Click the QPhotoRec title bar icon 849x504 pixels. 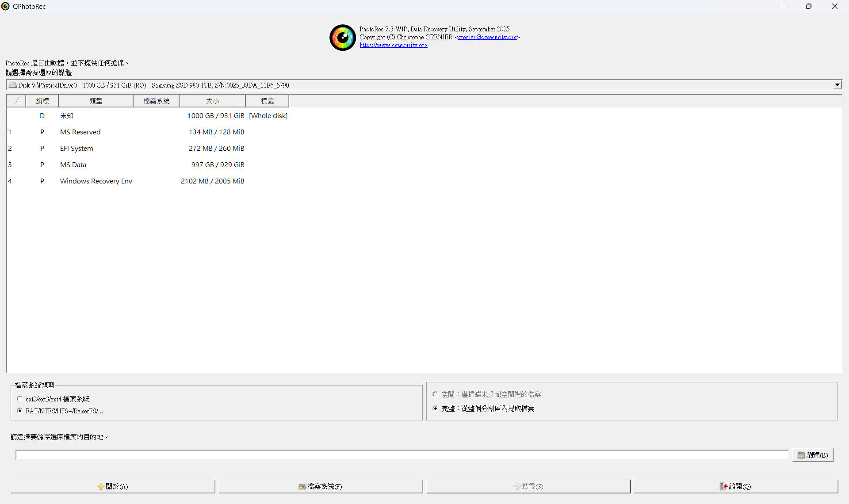[5, 6]
